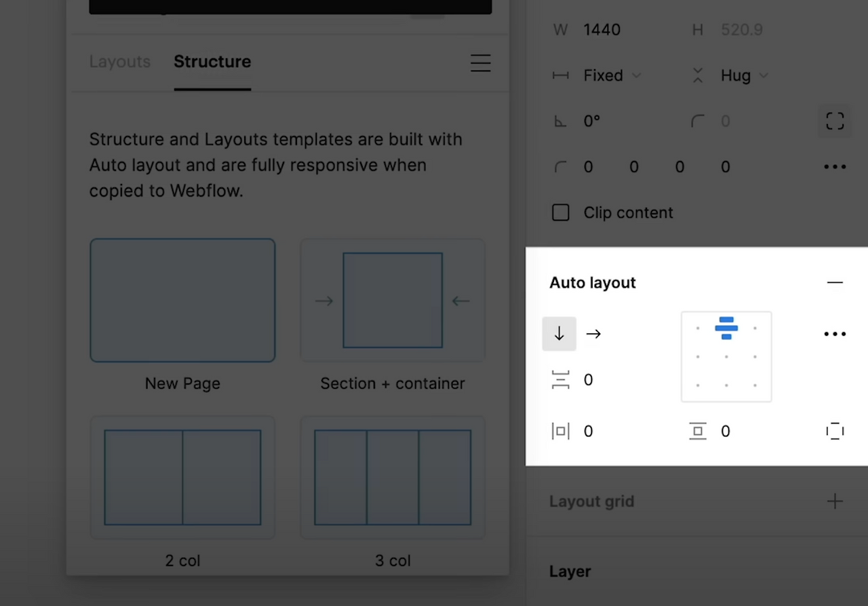Screen dimensions: 868x606
Task: Toggle individual padding icon in Auto layout
Action: tap(835, 431)
